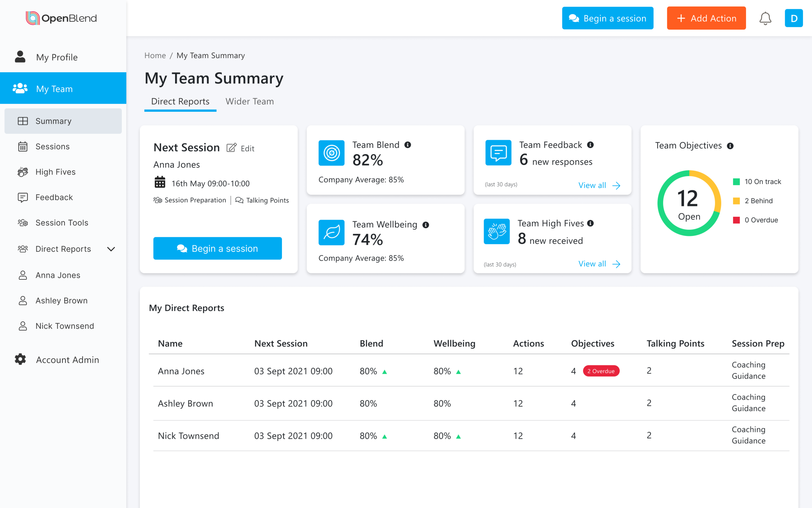The height and width of the screenshot is (508, 812).
Task: Click the Team Feedback speech bubble icon
Action: pyautogui.click(x=498, y=153)
